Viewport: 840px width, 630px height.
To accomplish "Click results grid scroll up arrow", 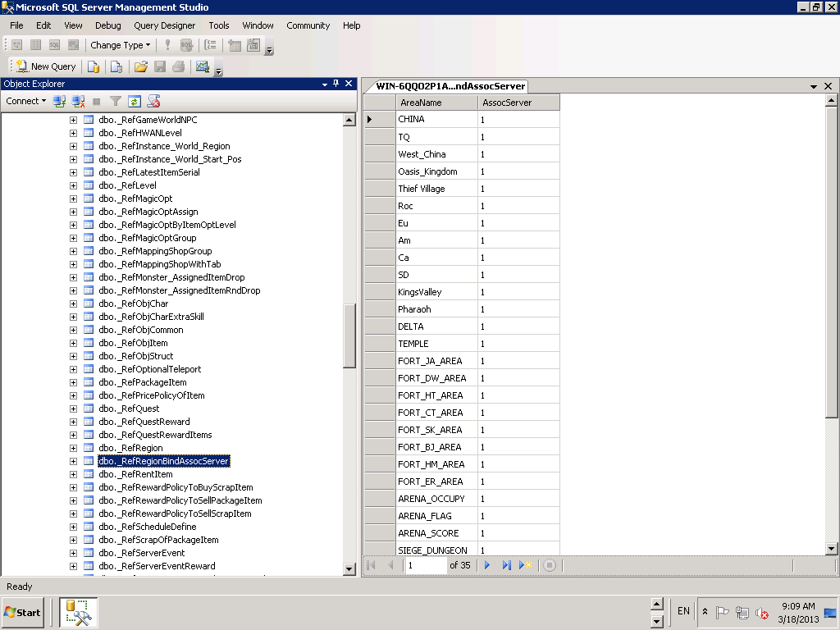I will [x=831, y=101].
